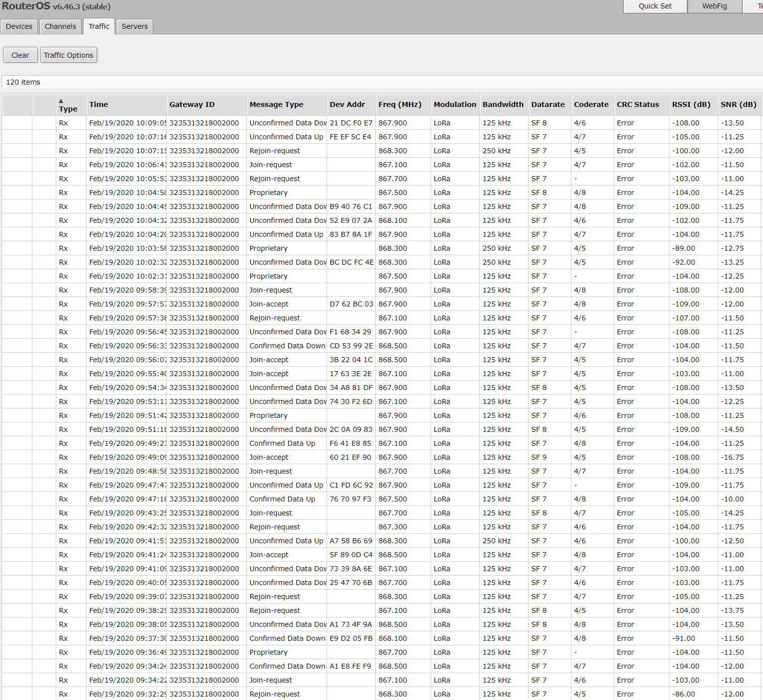Sort by RSSI (dB) column header
The height and width of the screenshot is (700, 763).
coord(691,104)
